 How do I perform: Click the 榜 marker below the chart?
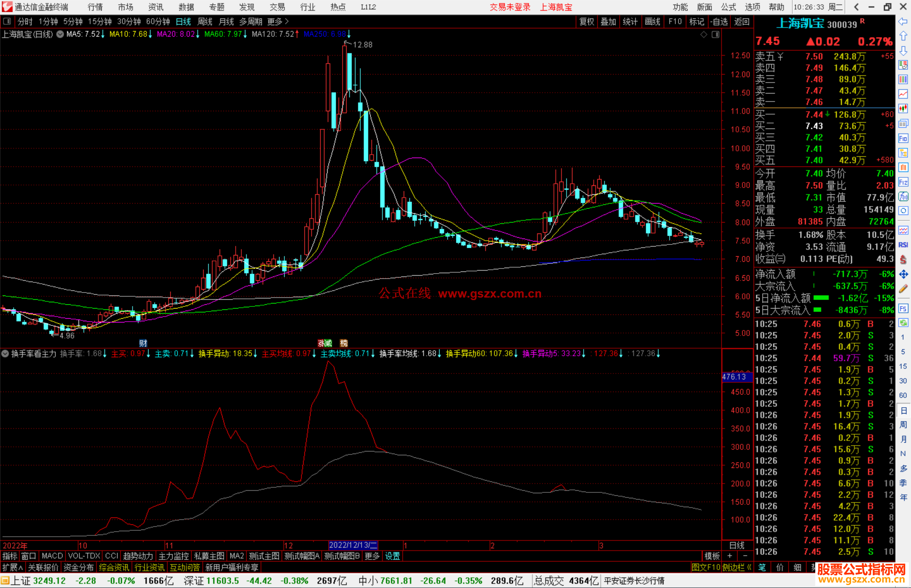point(344,343)
